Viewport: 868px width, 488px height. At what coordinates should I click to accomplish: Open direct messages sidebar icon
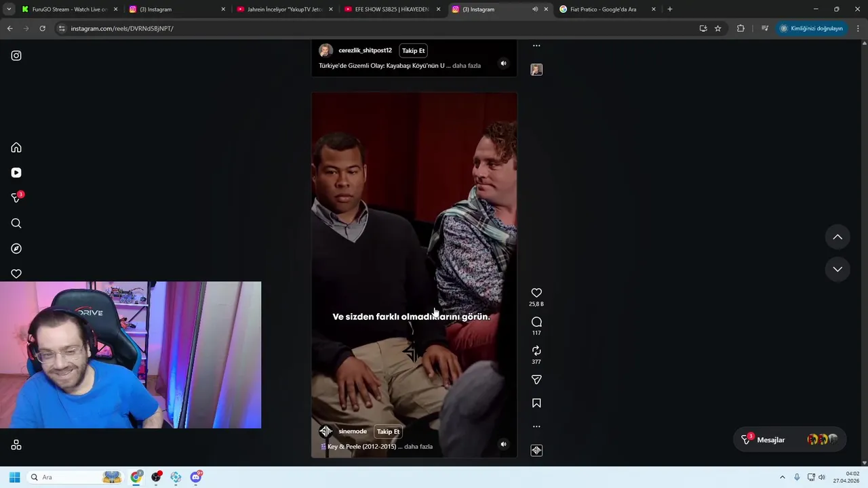[x=16, y=198]
